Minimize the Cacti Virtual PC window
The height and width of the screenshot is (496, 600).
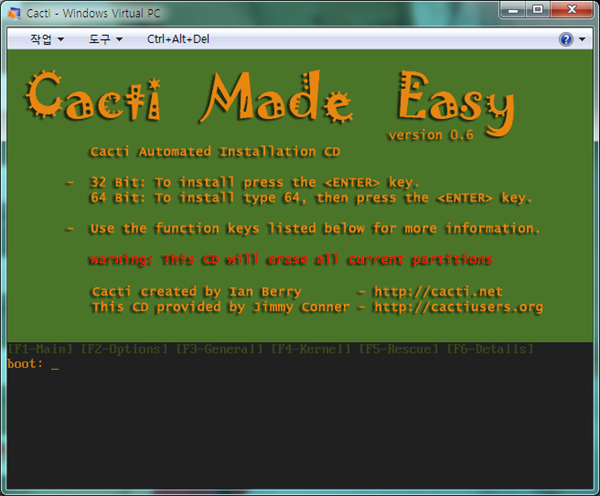(x=513, y=10)
